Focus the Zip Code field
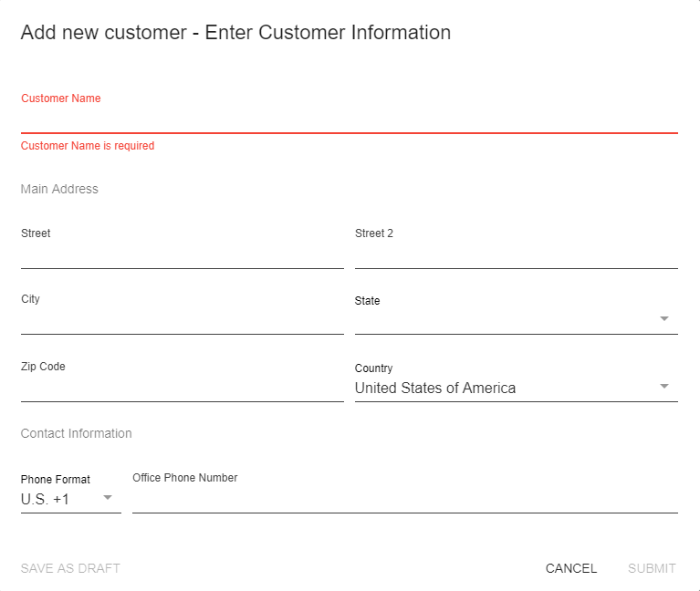The image size is (700, 591). coord(182,389)
